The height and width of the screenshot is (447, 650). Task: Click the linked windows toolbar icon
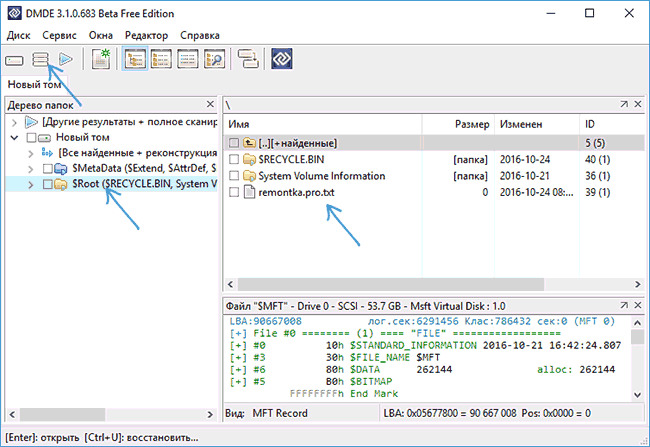247,60
